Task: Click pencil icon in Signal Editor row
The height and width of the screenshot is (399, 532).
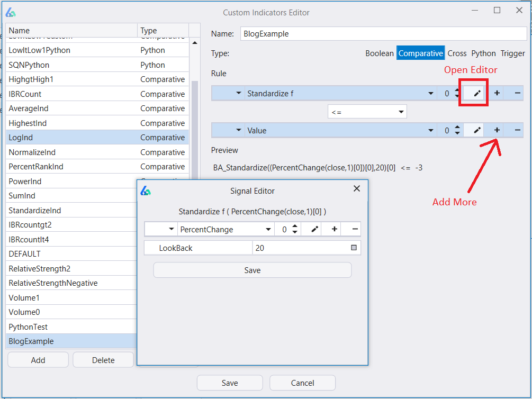Action: pos(314,229)
